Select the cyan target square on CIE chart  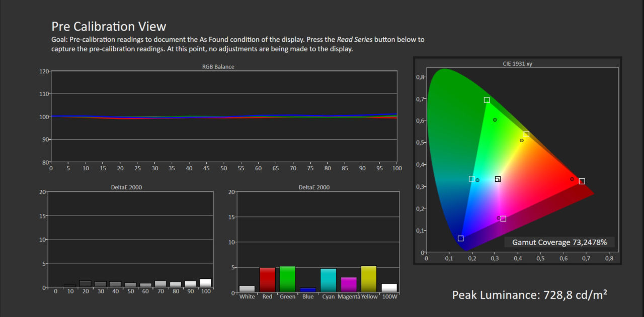pos(471,179)
